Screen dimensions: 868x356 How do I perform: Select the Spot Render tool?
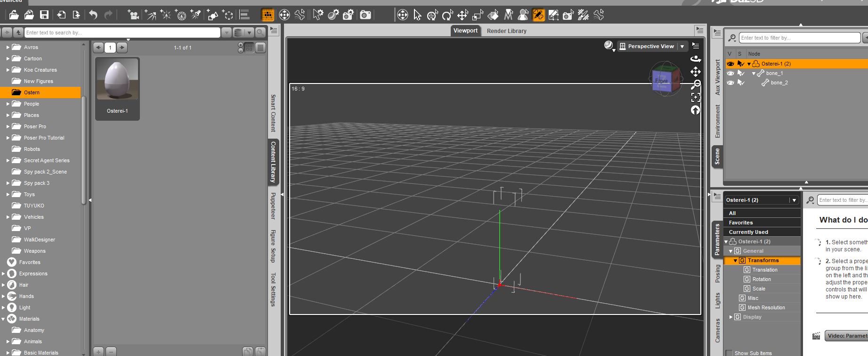pyautogui.click(x=568, y=15)
